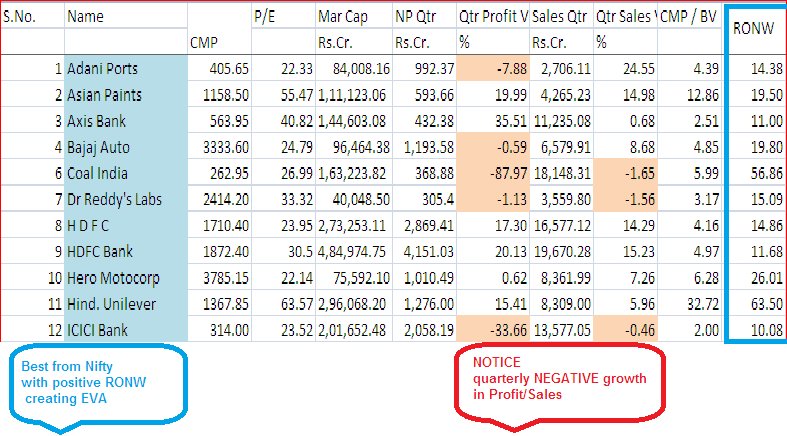
Task: Select Axis Bank market cap 1,44,603.08
Action: [354, 120]
